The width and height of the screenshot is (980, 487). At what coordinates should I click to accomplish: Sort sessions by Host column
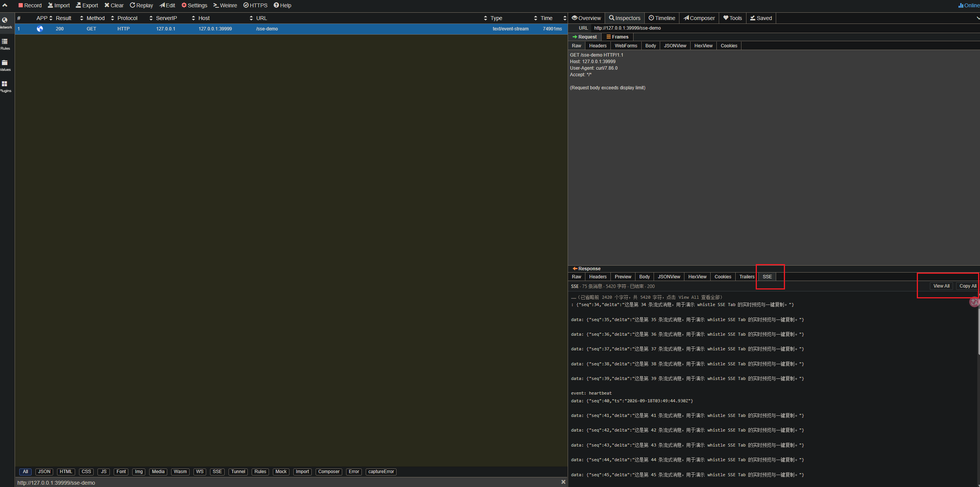click(225, 18)
